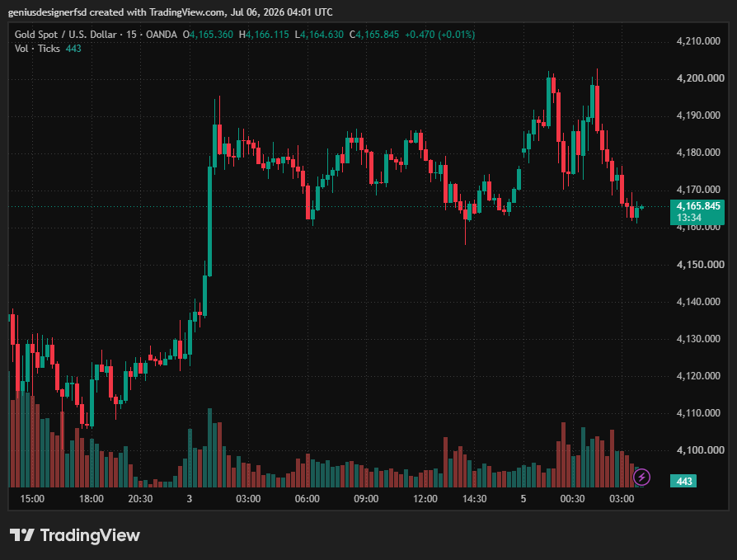Click the 4,210.000 price axis label

(698, 41)
